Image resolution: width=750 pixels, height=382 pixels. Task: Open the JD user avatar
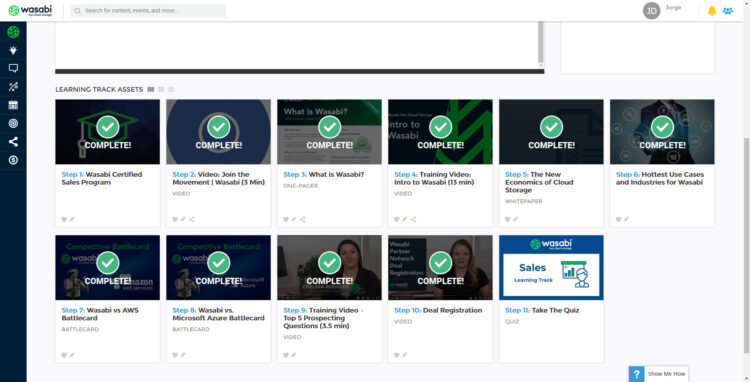(x=651, y=11)
